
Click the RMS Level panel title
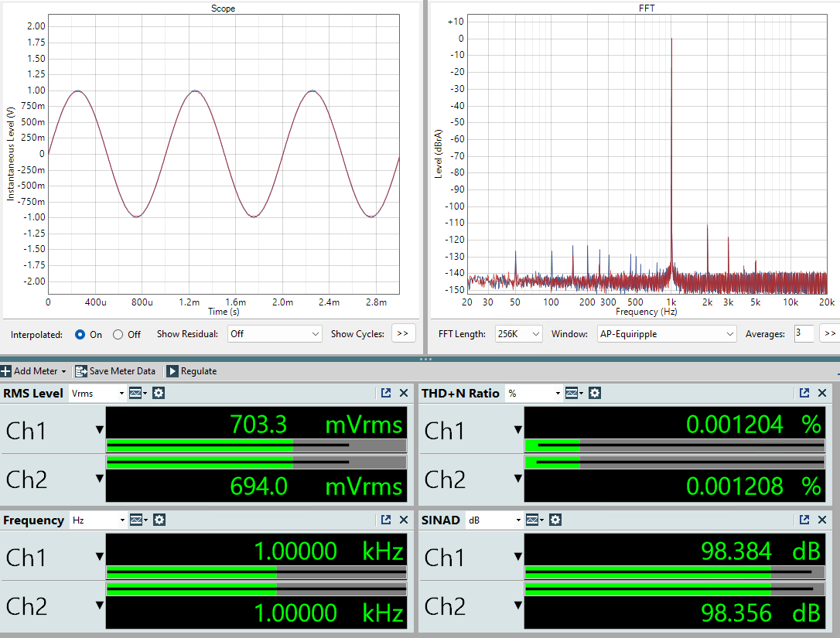pos(33,393)
